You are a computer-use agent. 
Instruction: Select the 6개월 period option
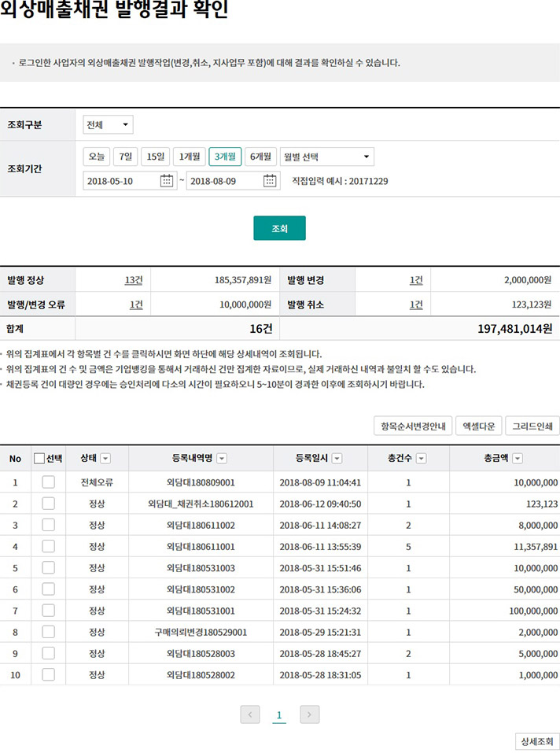260,157
